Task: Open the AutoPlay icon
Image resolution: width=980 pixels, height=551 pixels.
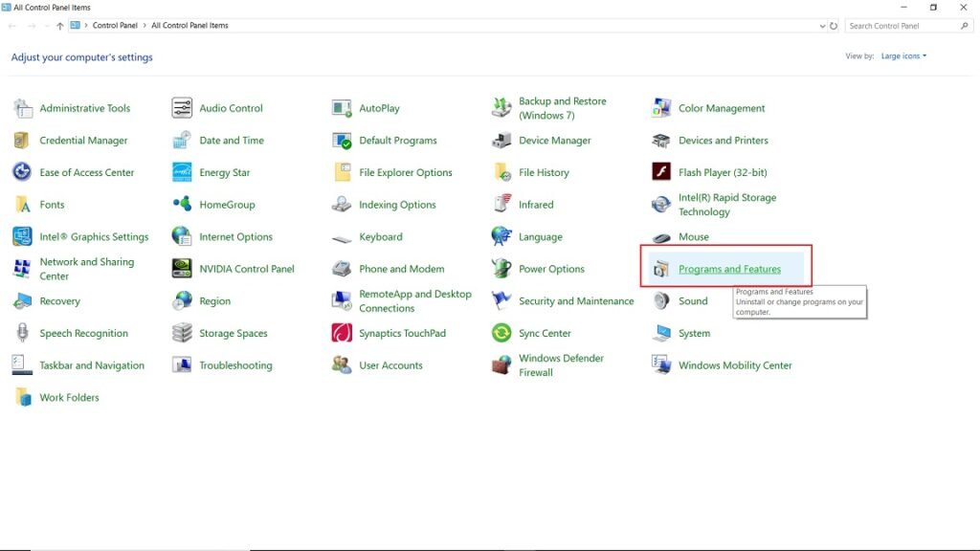Action: tap(342, 108)
